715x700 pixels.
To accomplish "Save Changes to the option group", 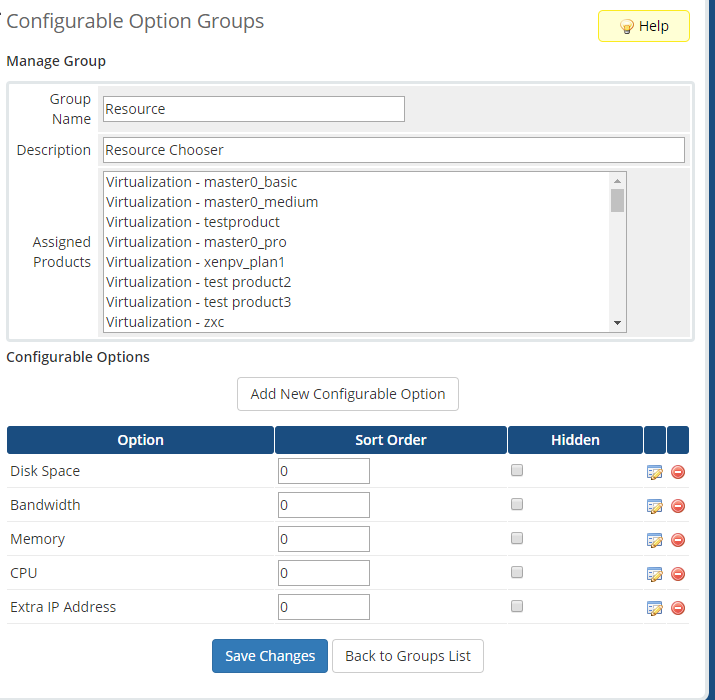I will [x=269, y=656].
